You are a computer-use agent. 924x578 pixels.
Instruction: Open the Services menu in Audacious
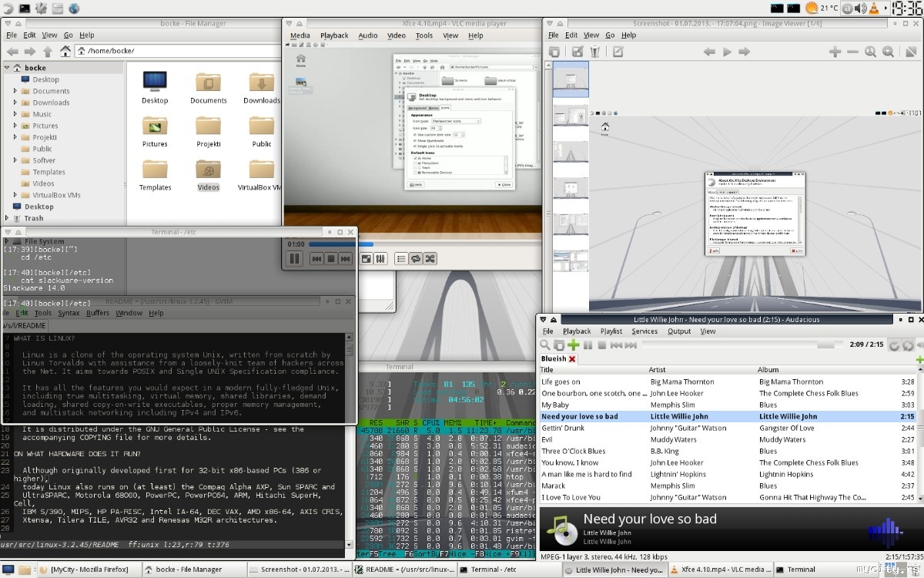tap(644, 331)
